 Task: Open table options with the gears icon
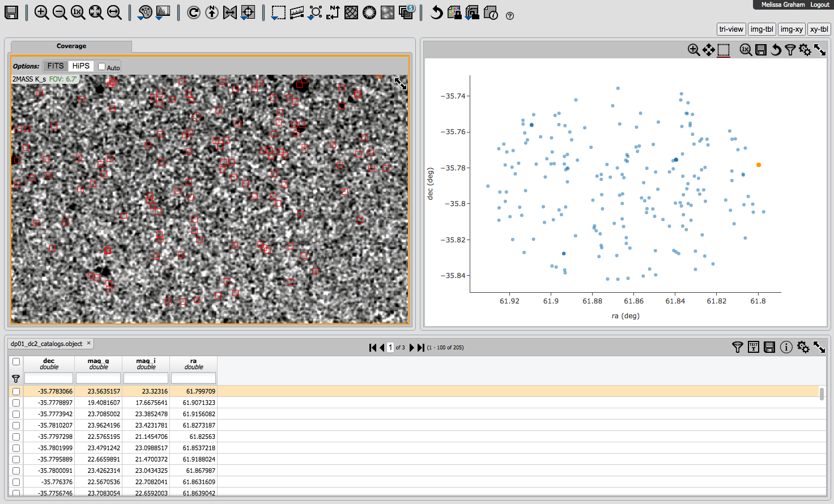(x=803, y=347)
